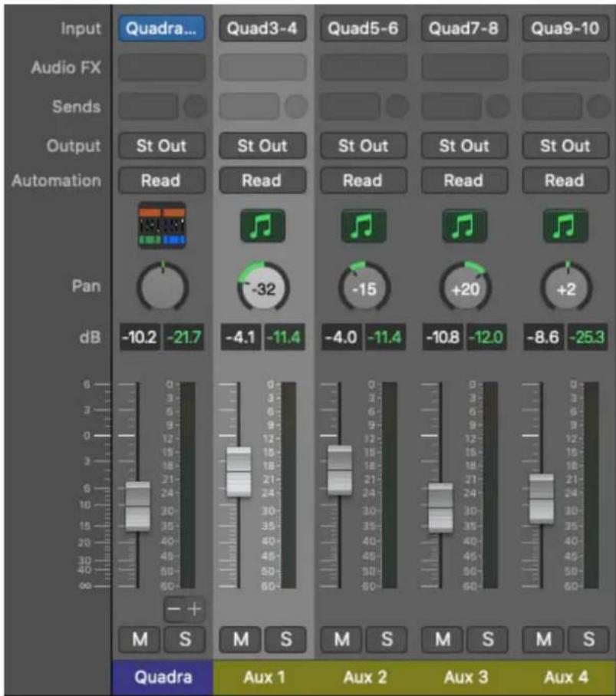Solo the Quadra channel
Screen dimensions: 616x696
coord(185,639)
